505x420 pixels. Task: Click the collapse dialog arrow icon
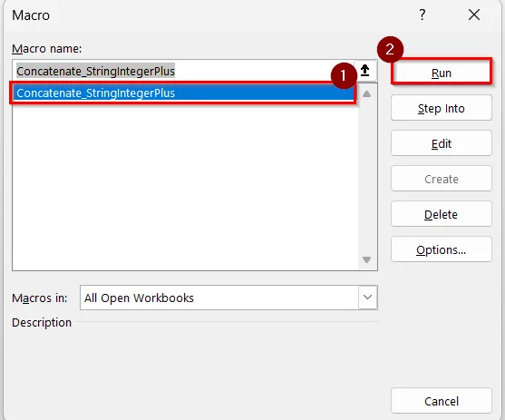click(x=364, y=70)
